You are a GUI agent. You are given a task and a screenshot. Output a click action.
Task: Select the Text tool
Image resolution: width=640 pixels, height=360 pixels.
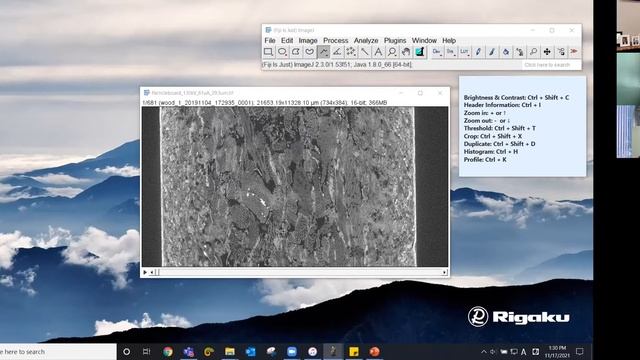point(378,52)
